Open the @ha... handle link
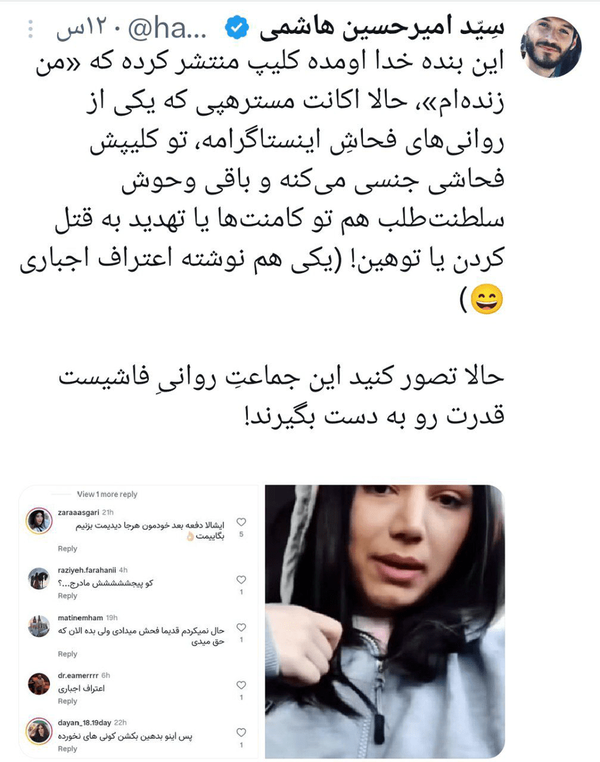This screenshot has height=762, width=600. point(167,29)
